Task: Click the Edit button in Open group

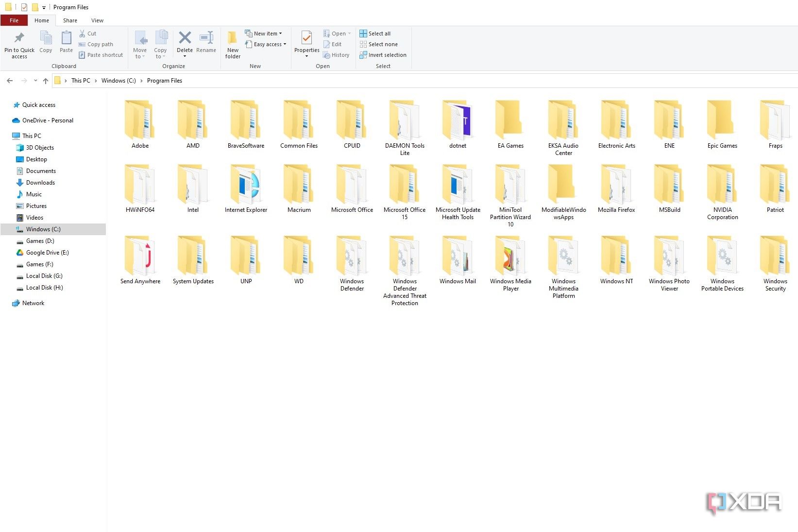Action: tap(333, 44)
